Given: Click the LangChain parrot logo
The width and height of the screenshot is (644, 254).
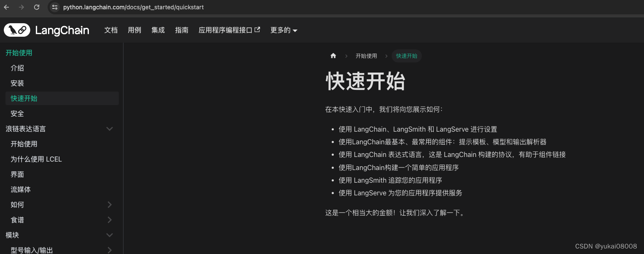Looking at the screenshot, I should tap(17, 30).
